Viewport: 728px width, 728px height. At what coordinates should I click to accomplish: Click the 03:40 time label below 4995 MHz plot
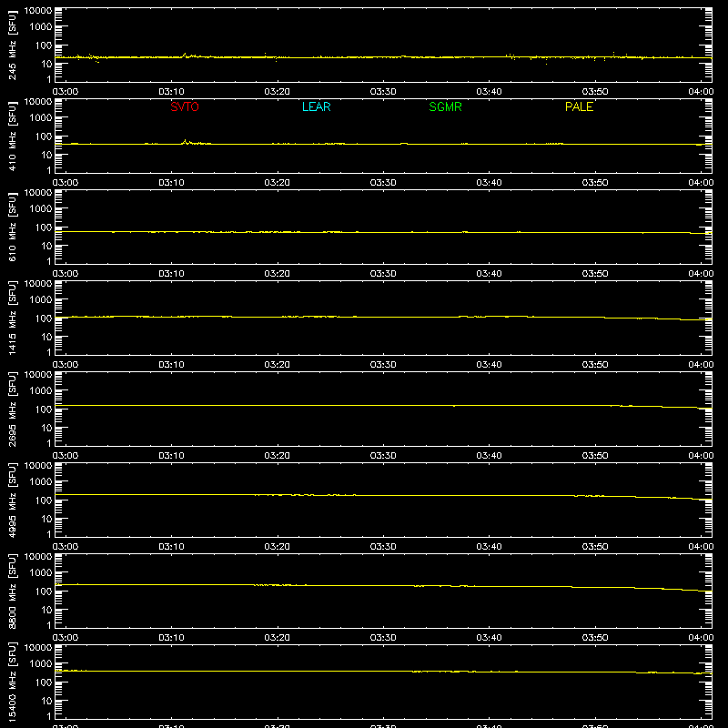[x=489, y=547]
